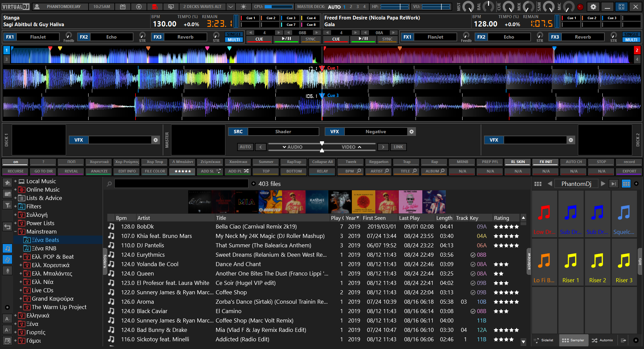Click the video LINK button
This screenshot has height=349, width=644.
pos(398,147)
